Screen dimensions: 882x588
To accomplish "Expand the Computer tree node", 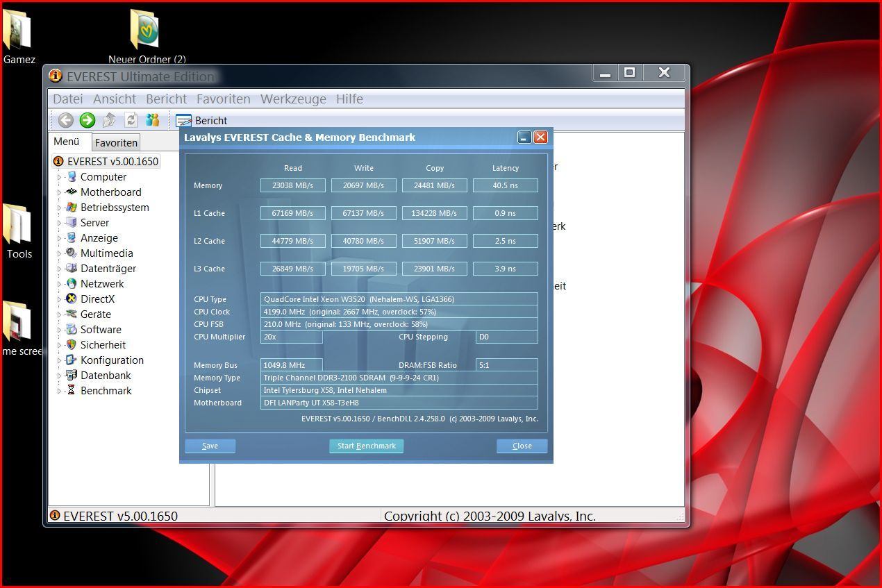I will tap(59, 177).
